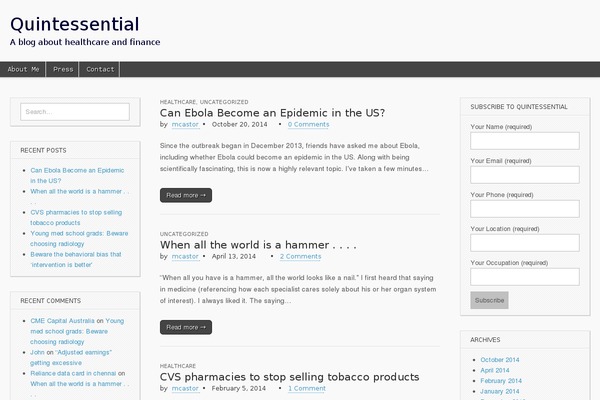This screenshot has width=600, height=400.
Task: Open UNCATEGORIZED category above hammer post
Action: pos(184,234)
